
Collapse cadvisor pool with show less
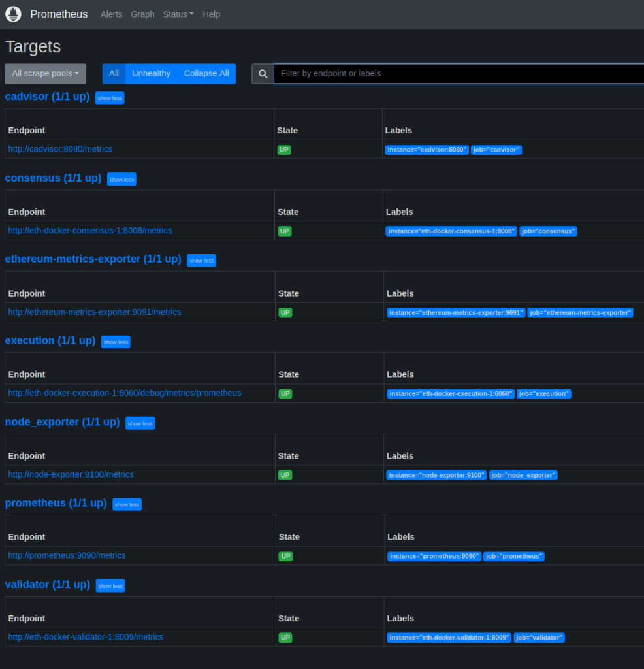(110, 98)
